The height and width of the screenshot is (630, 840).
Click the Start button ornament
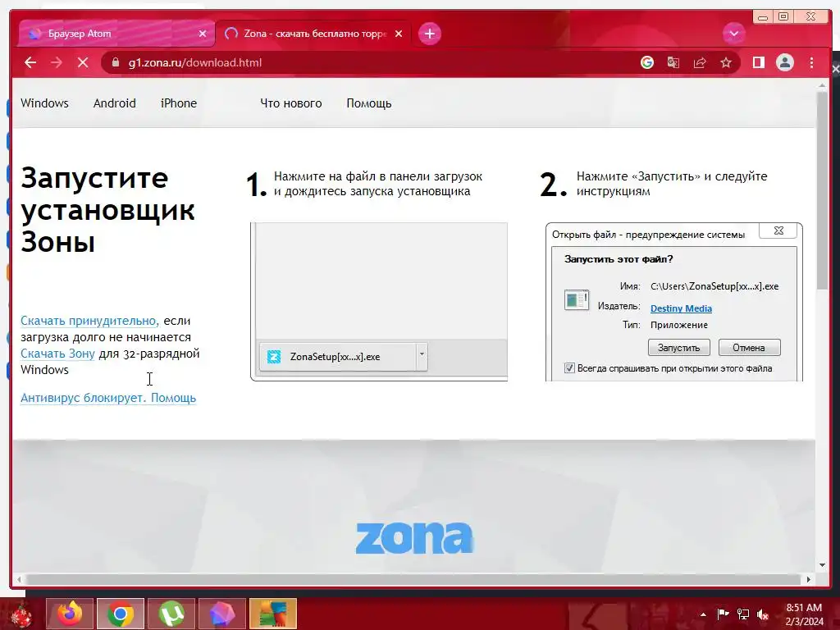point(21,614)
